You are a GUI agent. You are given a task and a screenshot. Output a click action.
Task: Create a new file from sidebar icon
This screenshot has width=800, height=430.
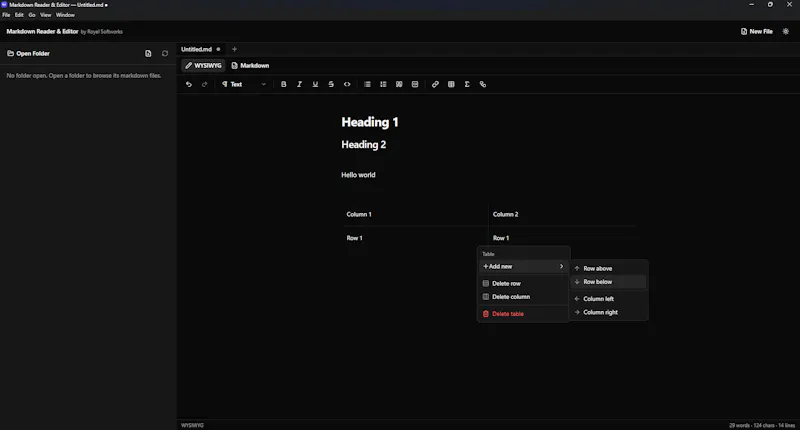148,53
